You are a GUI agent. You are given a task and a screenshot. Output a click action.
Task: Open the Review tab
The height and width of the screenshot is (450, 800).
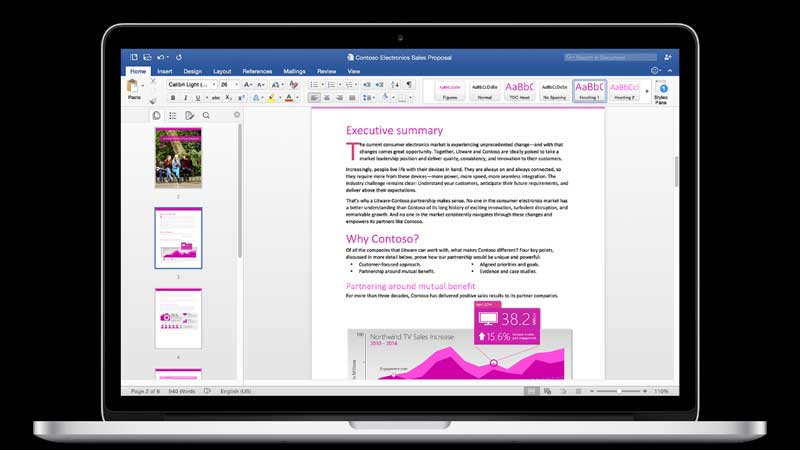click(327, 71)
